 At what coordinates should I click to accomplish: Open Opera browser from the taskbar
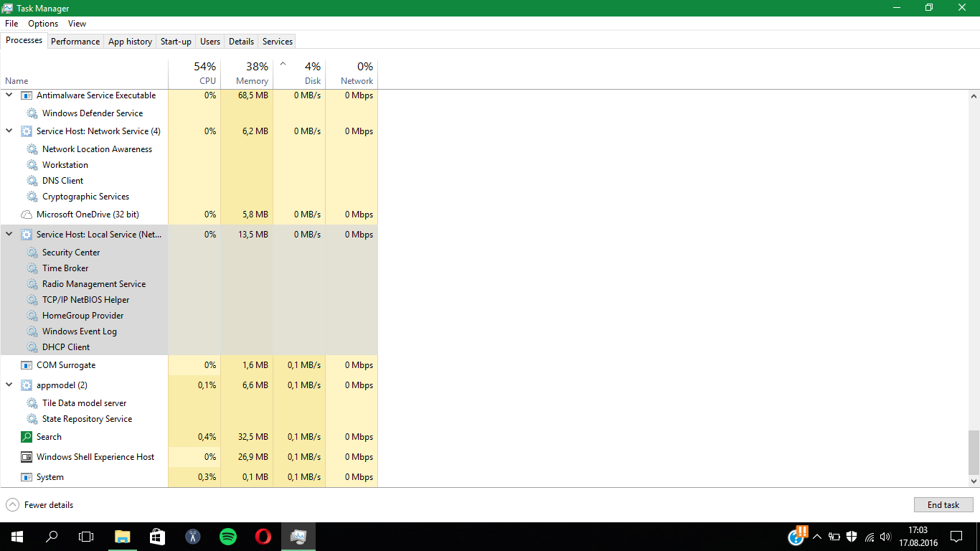click(x=263, y=536)
